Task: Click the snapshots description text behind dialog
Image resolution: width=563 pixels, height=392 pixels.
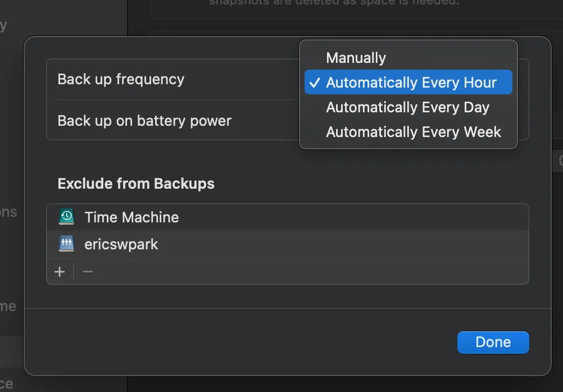Action: 334,3
